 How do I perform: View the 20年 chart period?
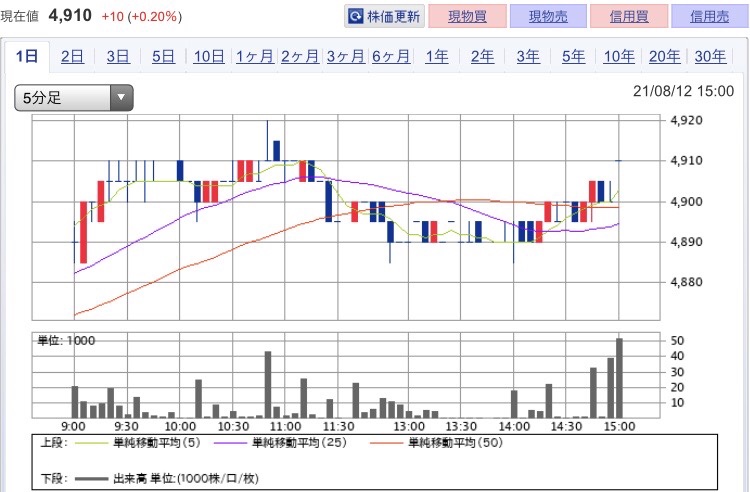664,56
